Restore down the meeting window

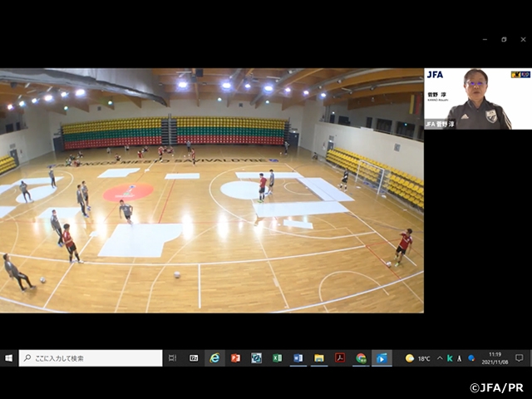tap(504, 39)
